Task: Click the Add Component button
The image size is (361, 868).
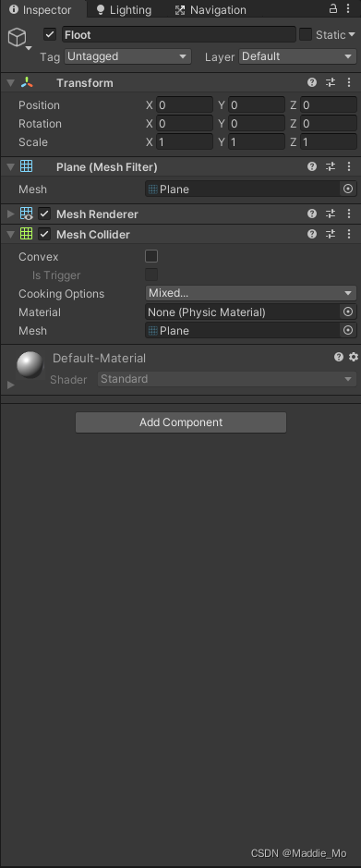Action: pyautogui.click(x=181, y=422)
